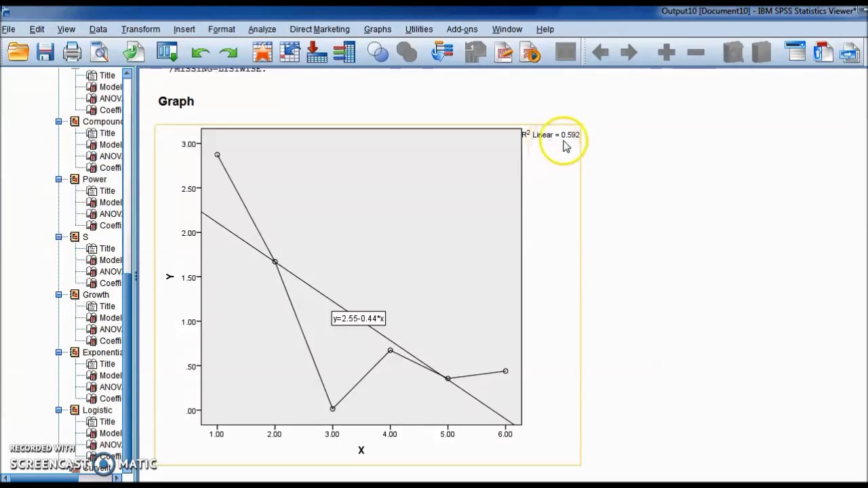This screenshot has width=868, height=488.
Task: Open the Help menu
Action: pos(545,29)
